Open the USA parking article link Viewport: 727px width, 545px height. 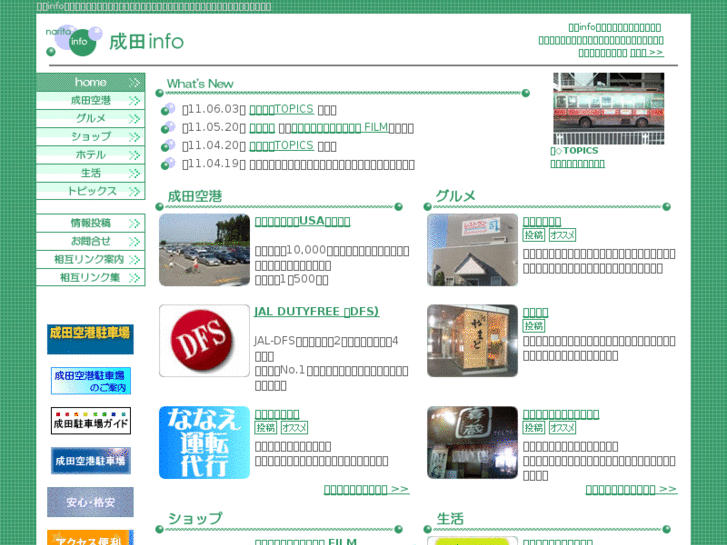(x=302, y=221)
